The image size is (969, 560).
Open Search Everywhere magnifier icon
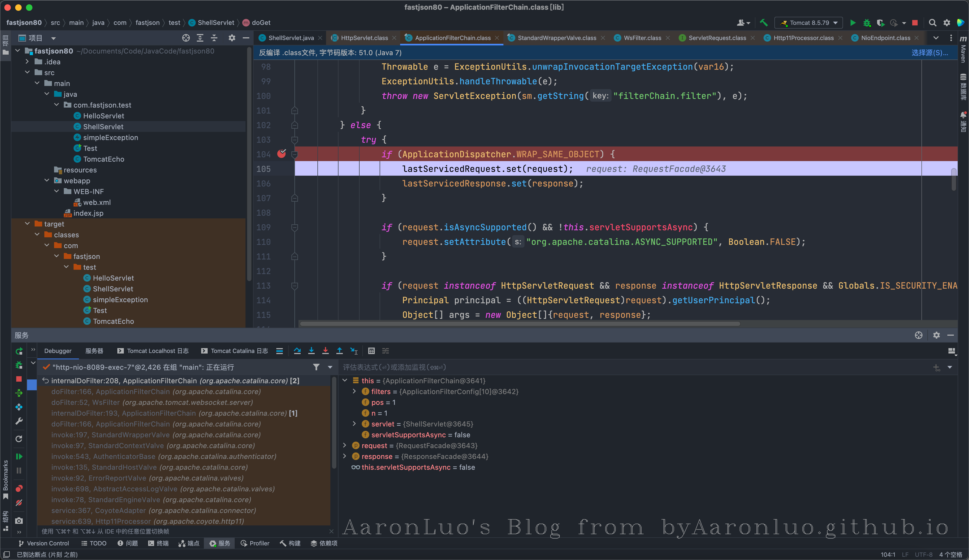coord(933,23)
